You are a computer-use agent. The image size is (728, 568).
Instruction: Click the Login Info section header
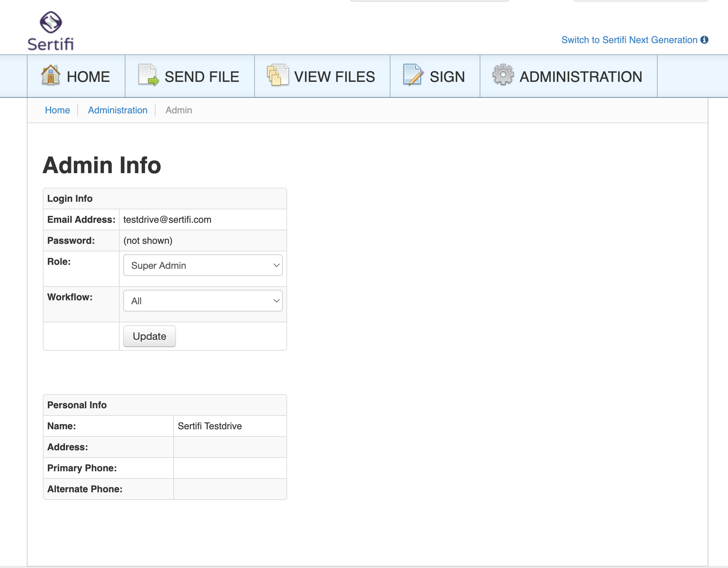[165, 199]
